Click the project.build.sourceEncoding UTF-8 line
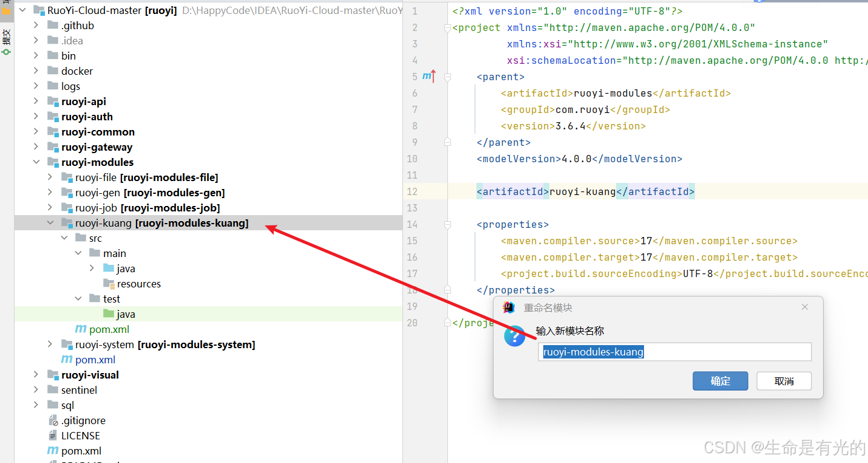 [684, 273]
